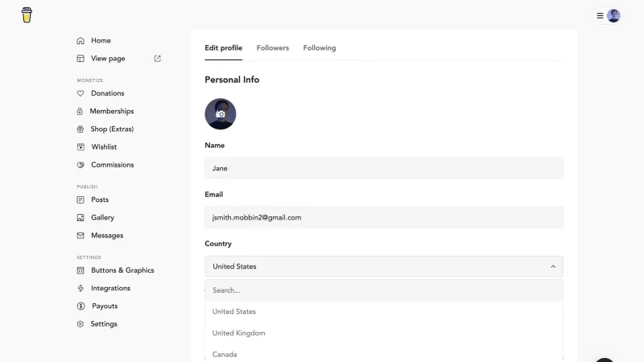
Task: Open Buttons & Graphics settings
Action: click(122, 270)
